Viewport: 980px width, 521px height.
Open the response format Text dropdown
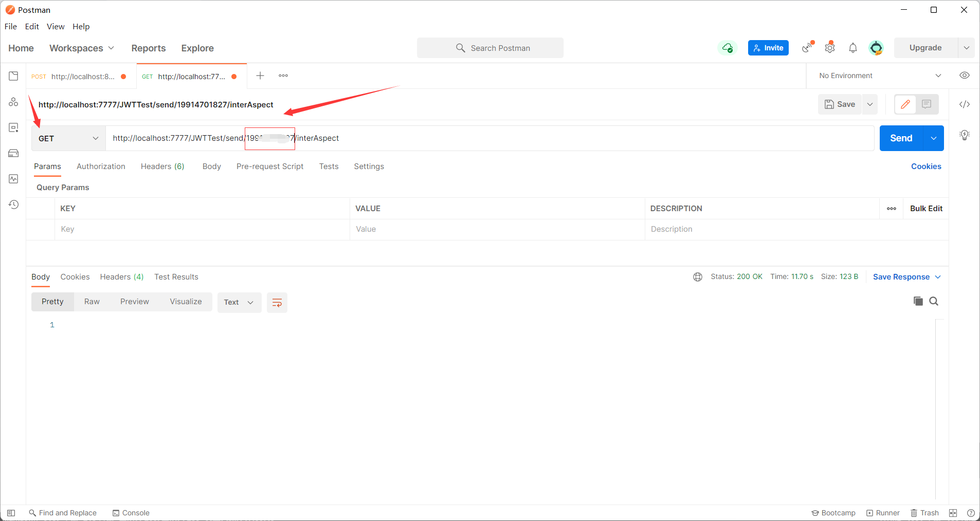coord(239,303)
